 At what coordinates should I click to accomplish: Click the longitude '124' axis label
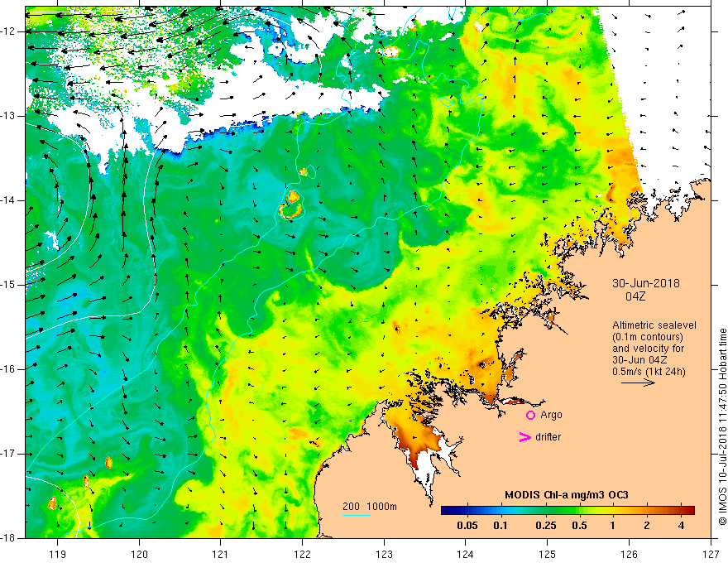(466, 554)
